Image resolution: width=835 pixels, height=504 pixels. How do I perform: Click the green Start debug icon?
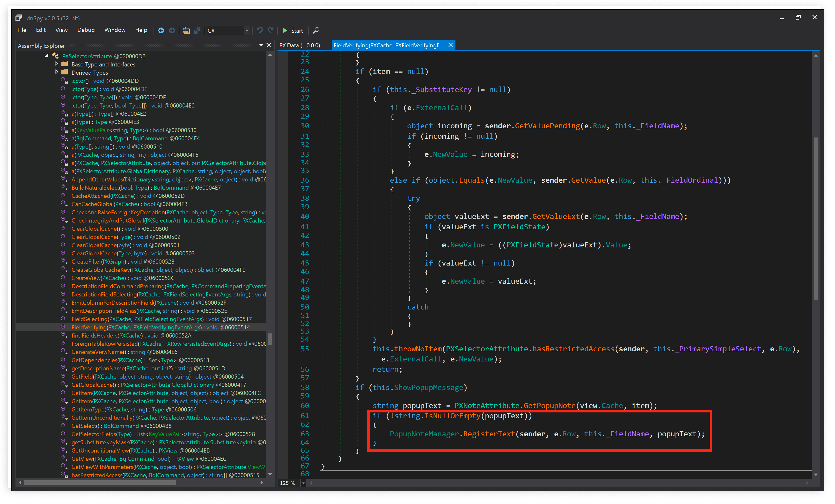pyautogui.click(x=285, y=31)
